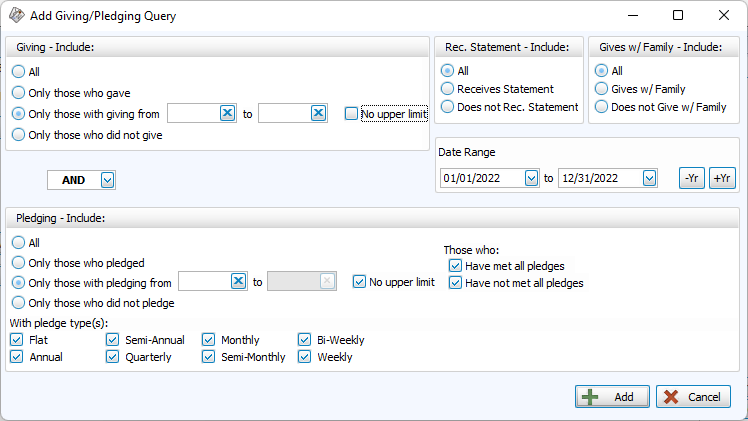Expand the end date 12/31/2022 picker
The width and height of the screenshot is (748, 421).
pos(649,178)
